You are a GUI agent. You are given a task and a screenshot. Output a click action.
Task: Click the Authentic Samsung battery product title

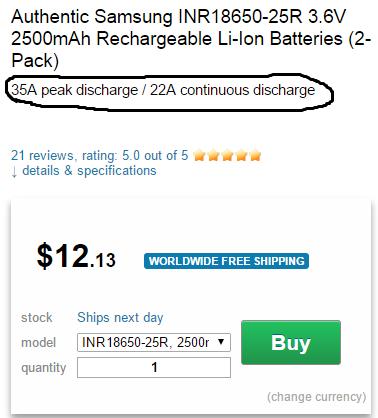pyautogui.click(x=191, y=39)
